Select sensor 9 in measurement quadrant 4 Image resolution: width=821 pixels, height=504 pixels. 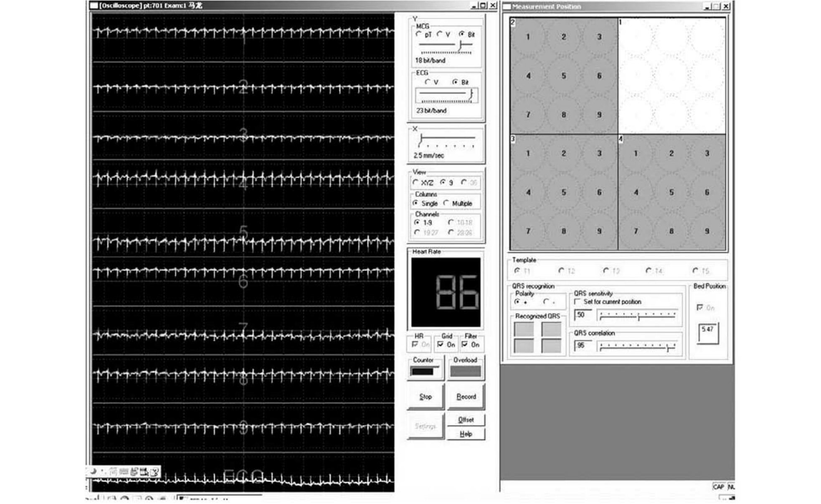click(707, 231)
